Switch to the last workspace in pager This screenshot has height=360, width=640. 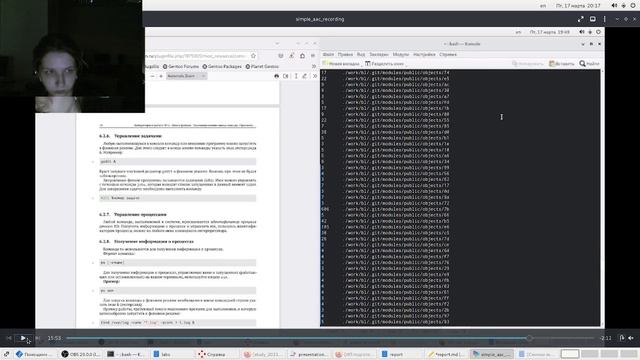629,354
